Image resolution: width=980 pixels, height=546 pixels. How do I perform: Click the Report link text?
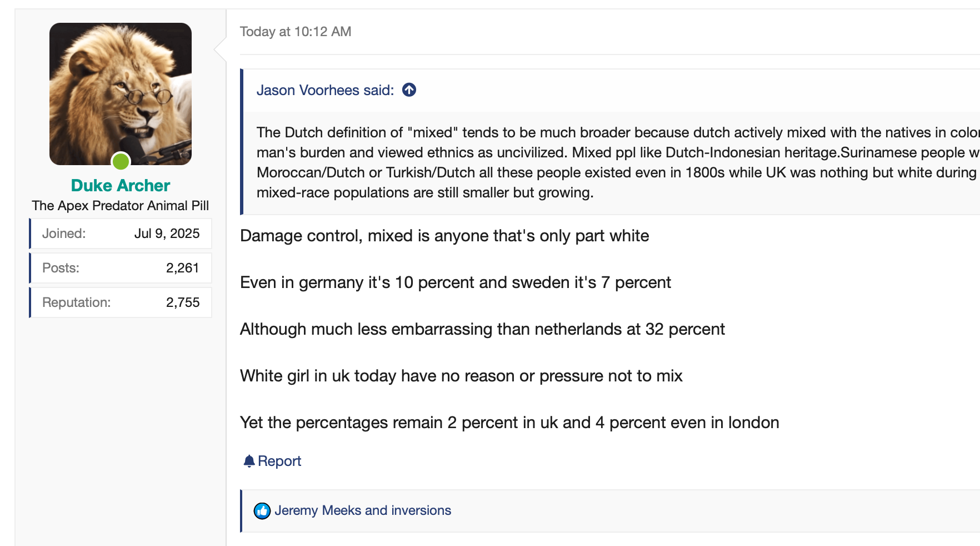tap(279, 461)
